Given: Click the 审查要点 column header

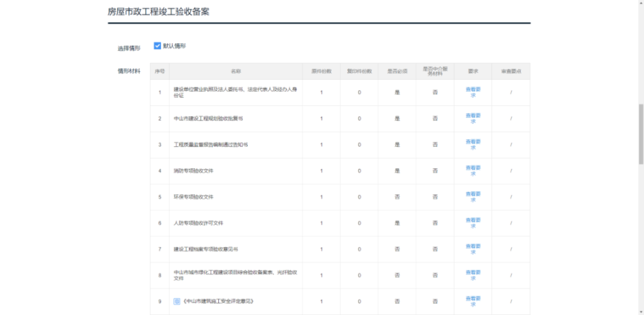Looking at the screenshot, I should [x=511, y=71].
